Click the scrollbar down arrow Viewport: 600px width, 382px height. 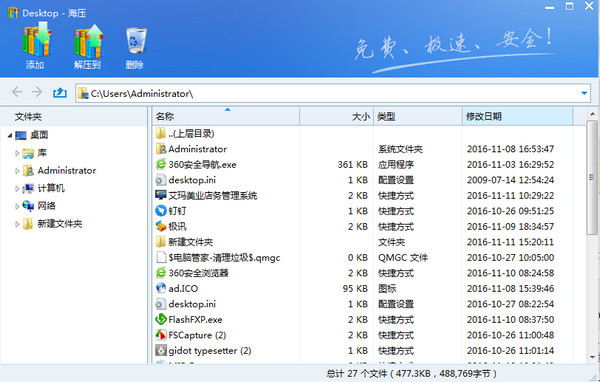[x=592, y=357]
